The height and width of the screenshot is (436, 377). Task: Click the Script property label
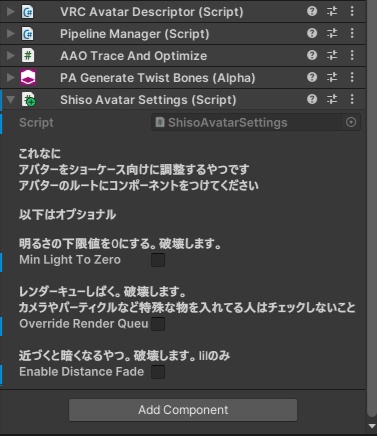36,123
